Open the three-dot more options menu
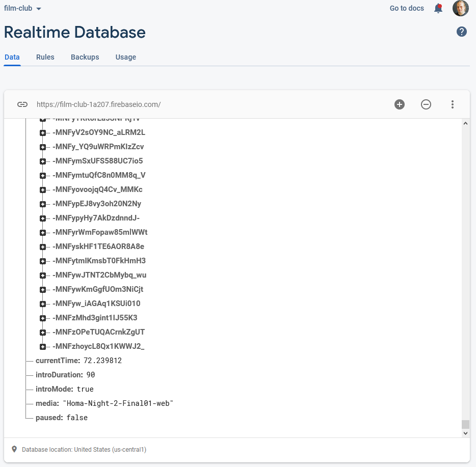 pyautogui.click(x=452, y=104)
